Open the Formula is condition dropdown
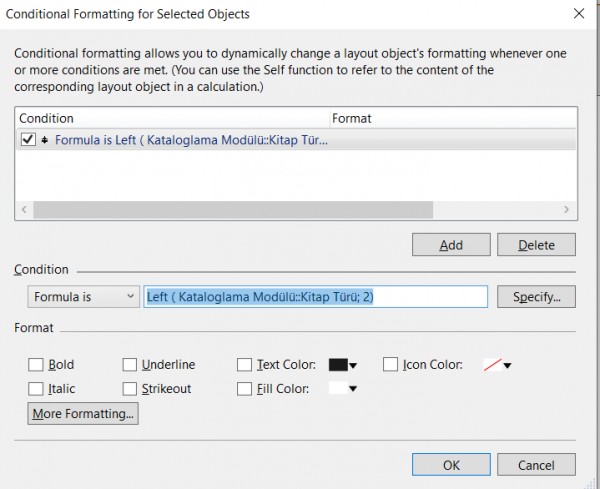Image resolution: width=600 pixels, height=489 pixels. 83,297
